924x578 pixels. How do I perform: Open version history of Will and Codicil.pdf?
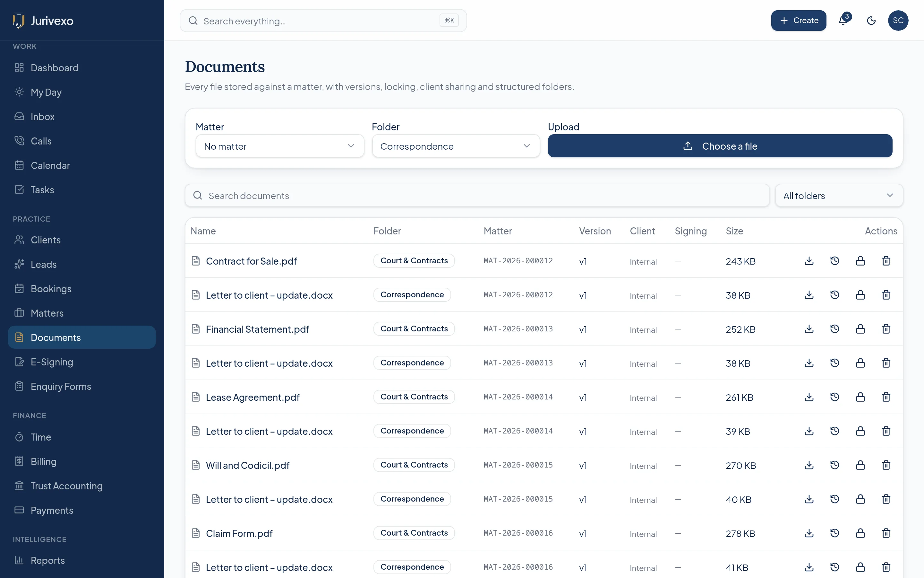835,465
